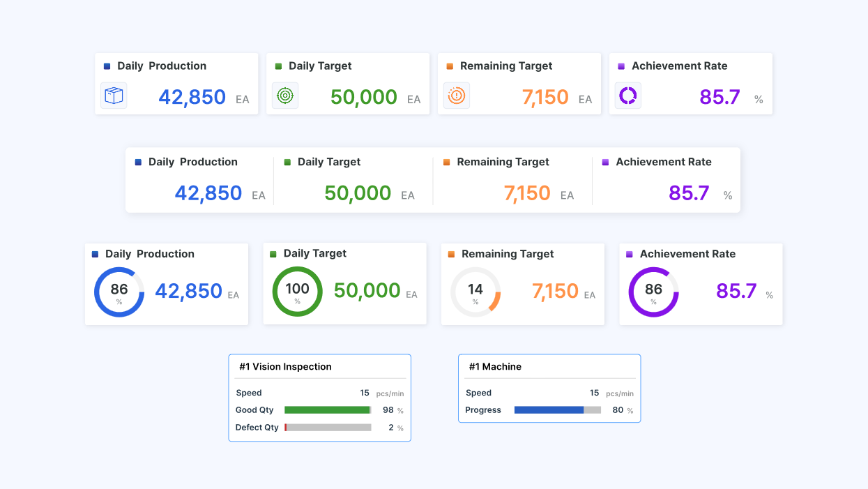Click purple square beside Achievement Rate in combined strip
The height and width of the screenshot is (489, 868).
(605, 162)
